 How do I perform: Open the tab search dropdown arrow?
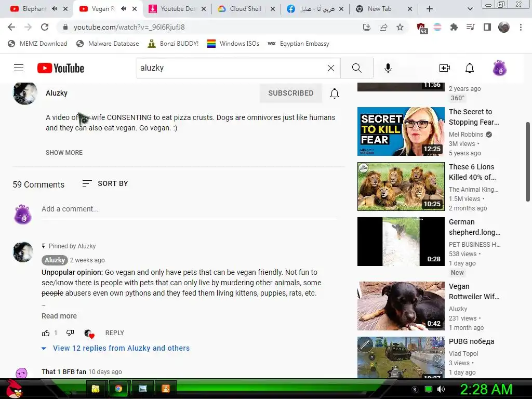(470, 9)
